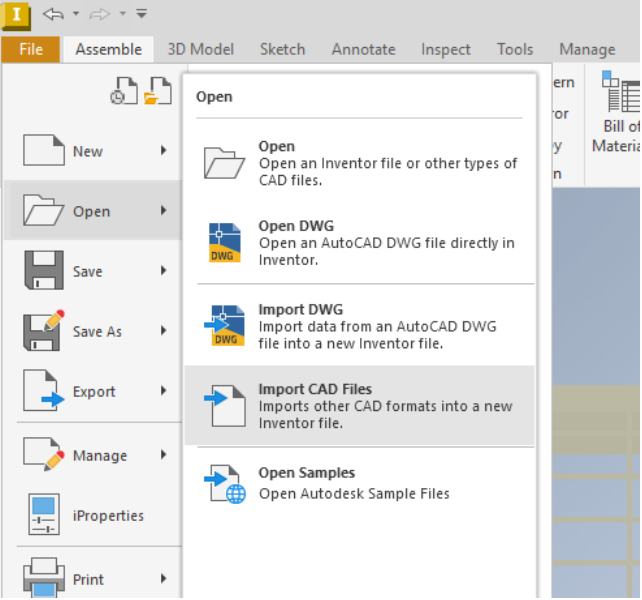The image size is (642, 600).
Task: Switch to the Tools tab
Action: (515, 49)
